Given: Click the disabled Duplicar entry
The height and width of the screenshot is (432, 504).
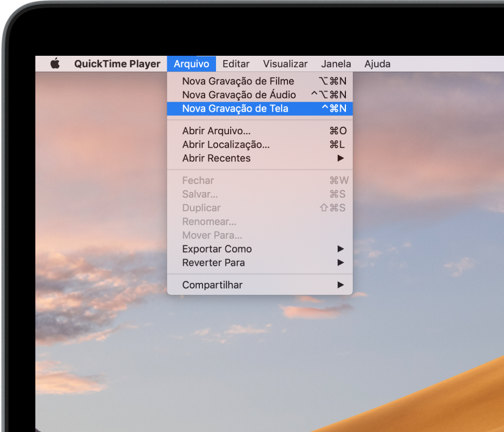Looking at the screenshot, I should 260,208.
